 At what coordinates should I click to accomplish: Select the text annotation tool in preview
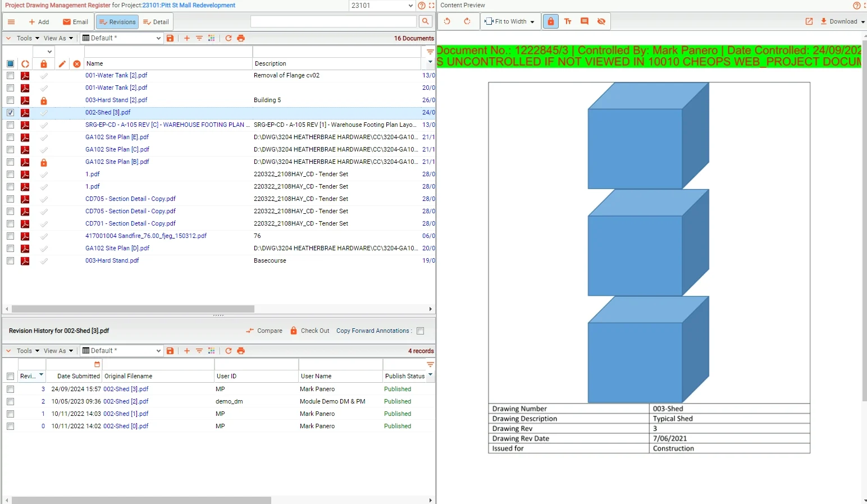pyautogui.click(x=568, y=21)
